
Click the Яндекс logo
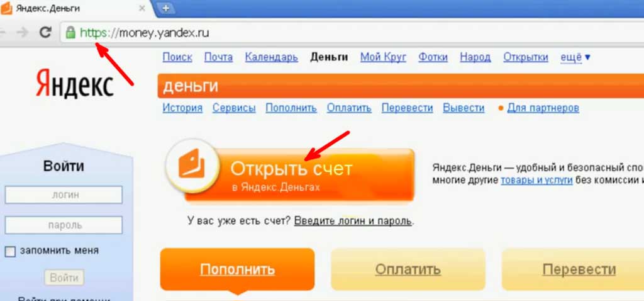click(x=74, y=84)
